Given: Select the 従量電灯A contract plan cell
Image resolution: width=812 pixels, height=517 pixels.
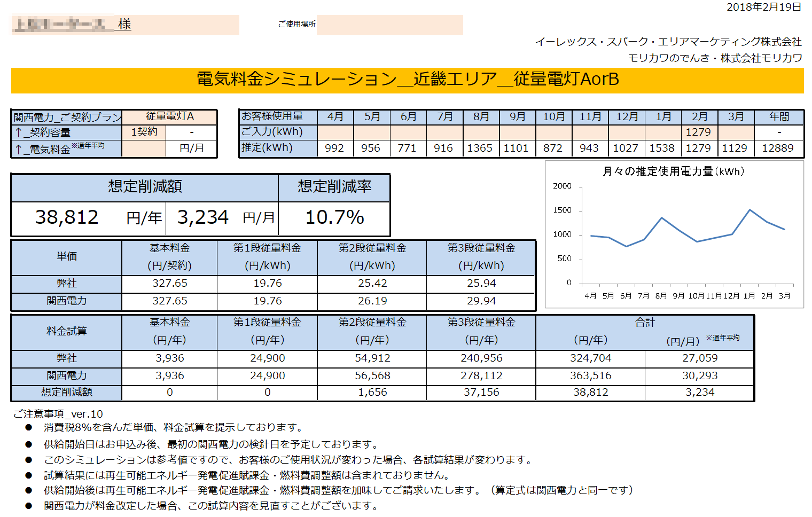Looking at the screenshot, I should click(169, 116).
